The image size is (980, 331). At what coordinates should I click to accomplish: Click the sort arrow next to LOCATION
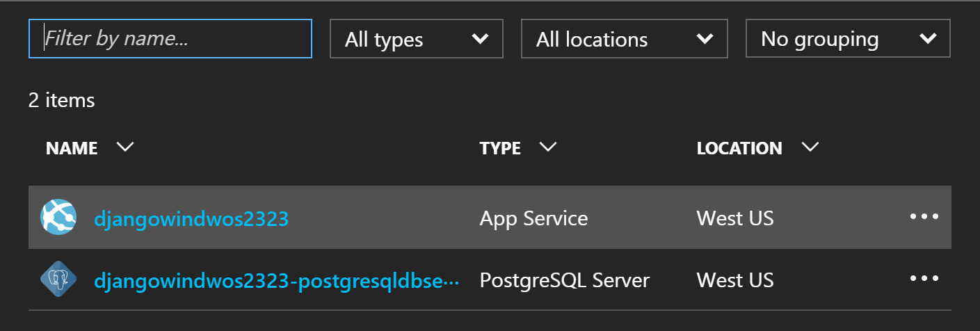tap(810, 147)
